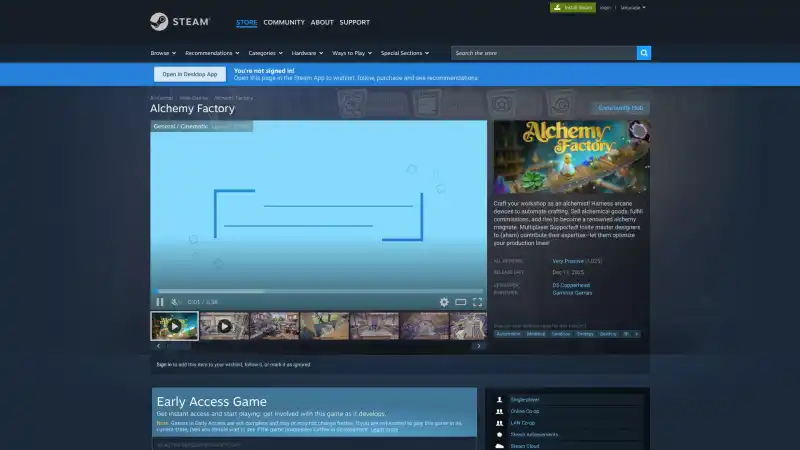800x450 pixels.
Task: Click the Steam Cloud icon
Action: (x=499, y=446)
